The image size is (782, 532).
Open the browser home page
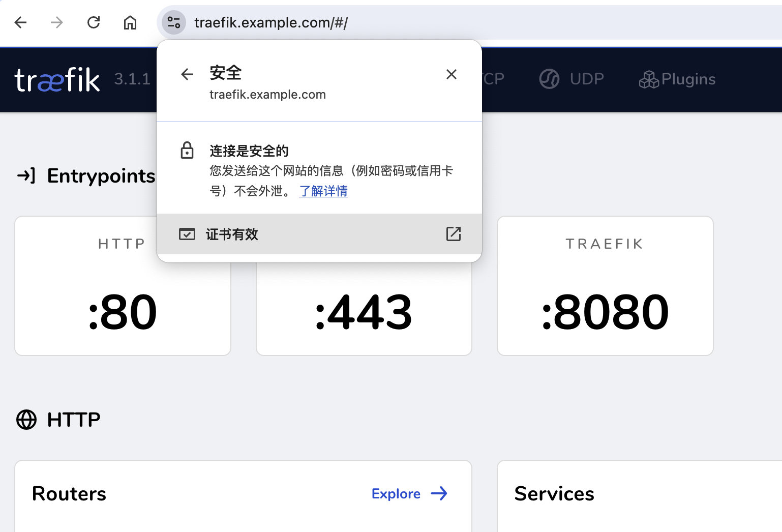pos(130,22)
